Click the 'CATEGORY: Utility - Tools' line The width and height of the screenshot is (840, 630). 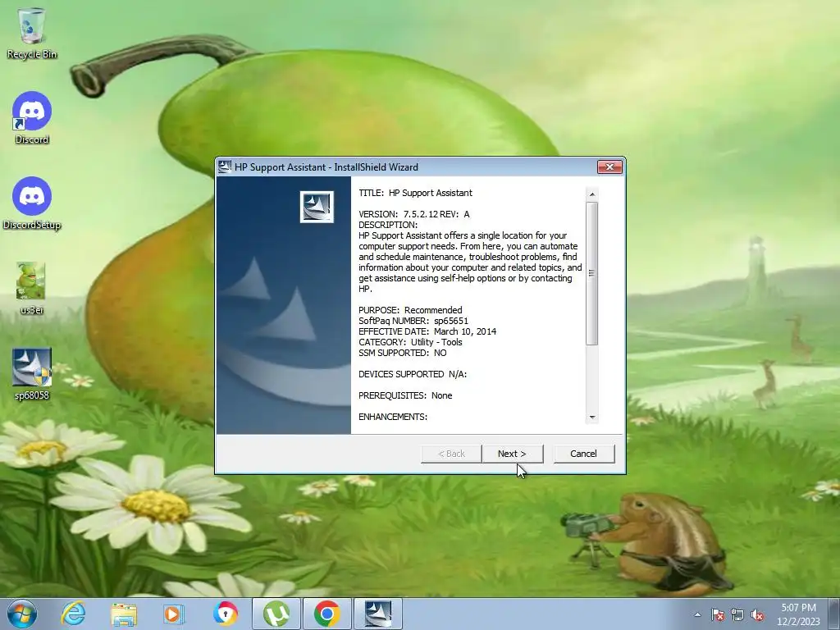click(410, 342)
